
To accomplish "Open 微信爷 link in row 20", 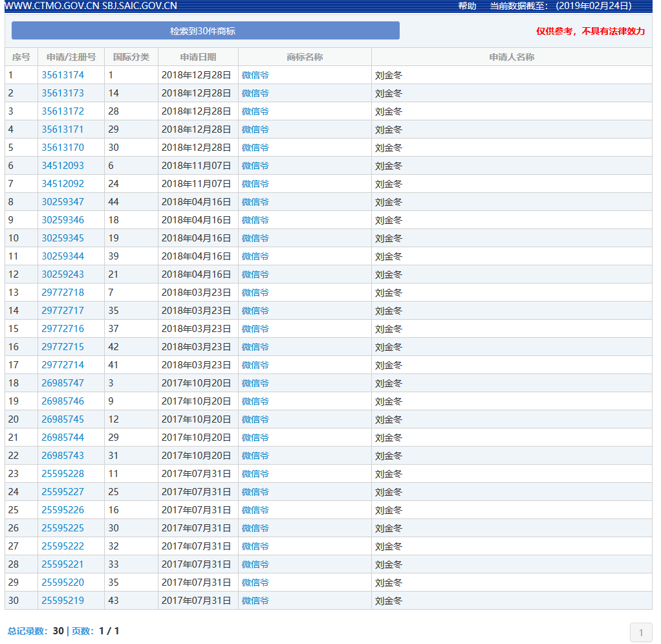I will [255, 419].
